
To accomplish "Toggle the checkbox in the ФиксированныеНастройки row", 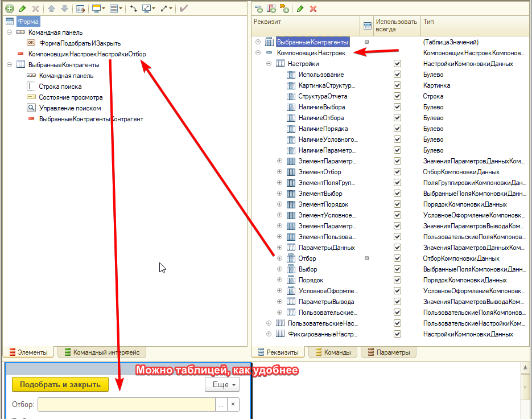I will (x=397, y=334).
